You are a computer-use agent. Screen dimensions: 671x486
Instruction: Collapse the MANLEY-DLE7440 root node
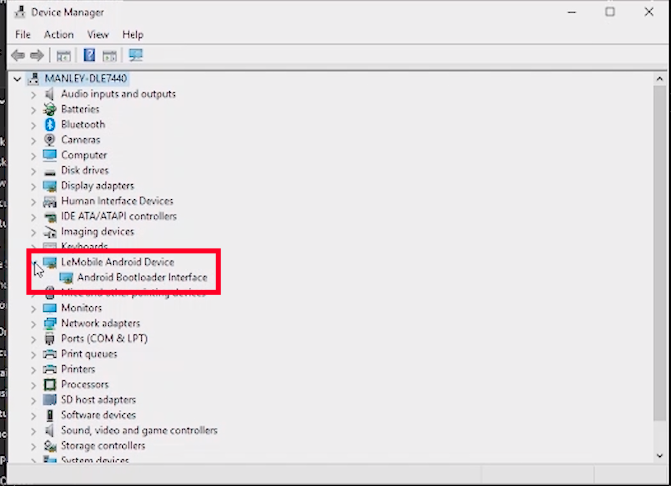pos(18,78)
